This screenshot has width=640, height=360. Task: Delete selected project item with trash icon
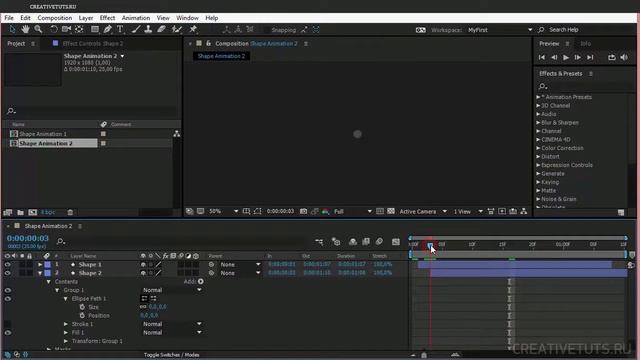click(70, 212)
